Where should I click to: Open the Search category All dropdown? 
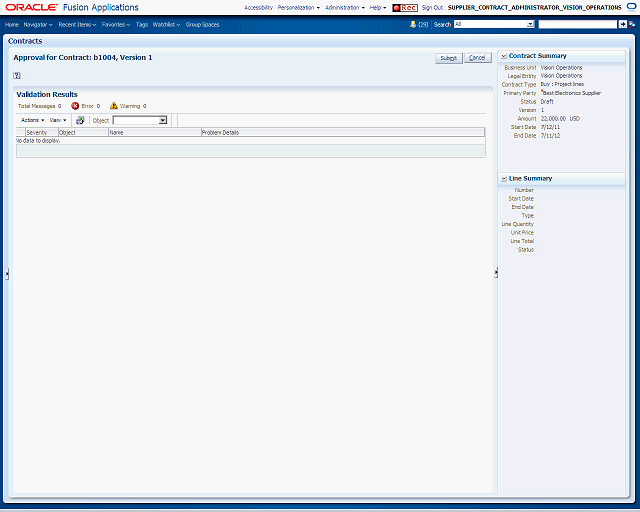point(530,24)
